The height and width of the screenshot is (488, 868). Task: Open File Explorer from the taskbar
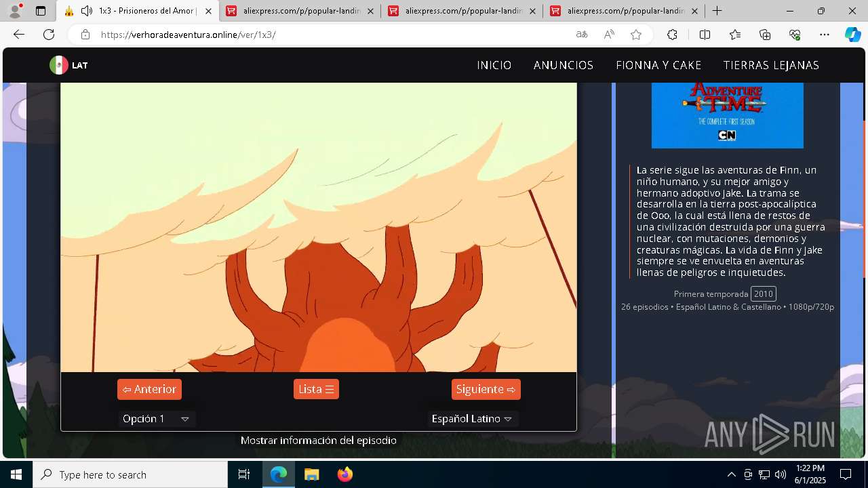tap(311, 474)
